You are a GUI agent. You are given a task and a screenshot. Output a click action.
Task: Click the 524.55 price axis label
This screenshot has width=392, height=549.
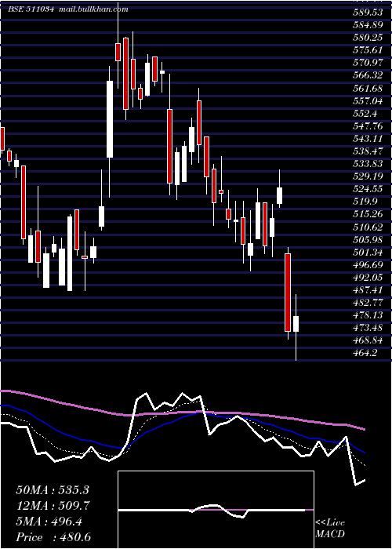[x=367, y=190]
